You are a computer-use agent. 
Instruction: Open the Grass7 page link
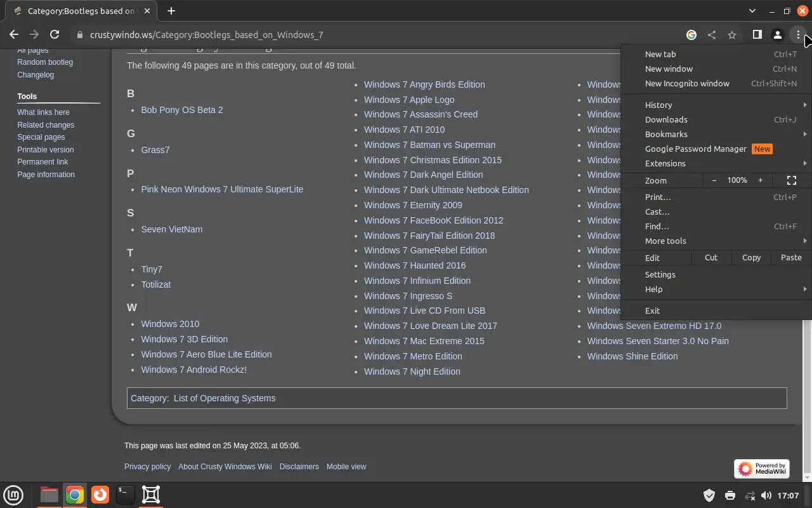(x=155, y=150)
